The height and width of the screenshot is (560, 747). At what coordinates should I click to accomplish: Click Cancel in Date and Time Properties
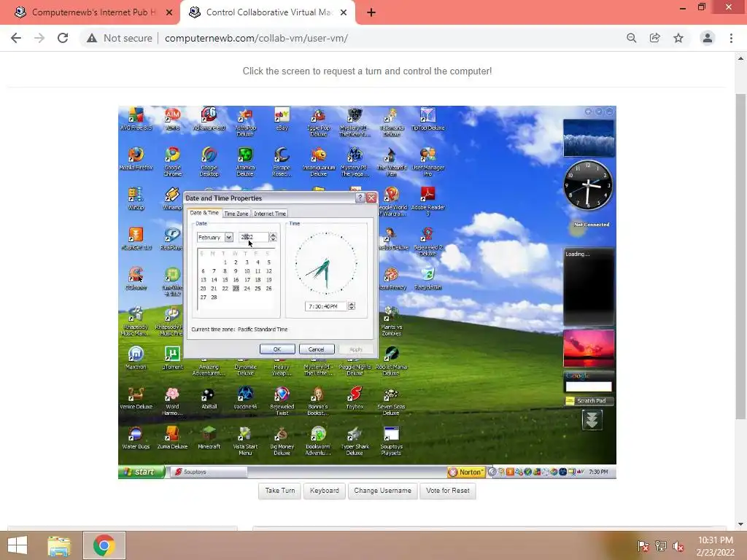point(317,349)
